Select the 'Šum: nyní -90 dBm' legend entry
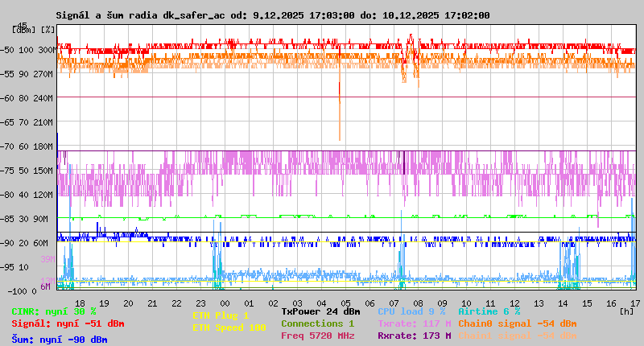The image size is (644, 346). (x=60, y=340)
